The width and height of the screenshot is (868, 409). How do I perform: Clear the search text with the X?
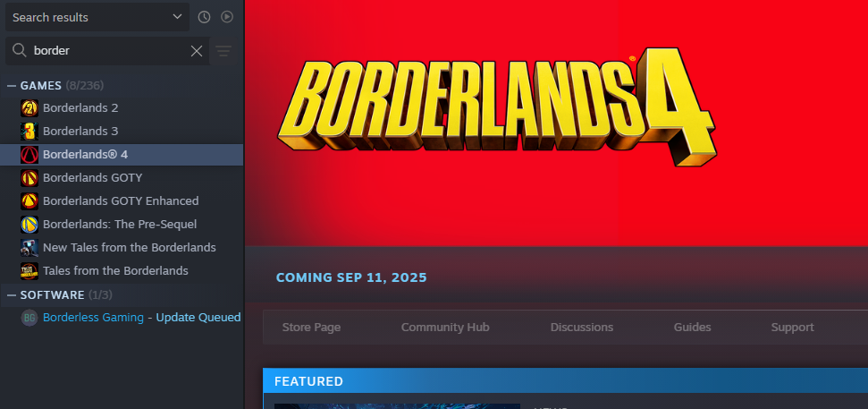[197, 51]
